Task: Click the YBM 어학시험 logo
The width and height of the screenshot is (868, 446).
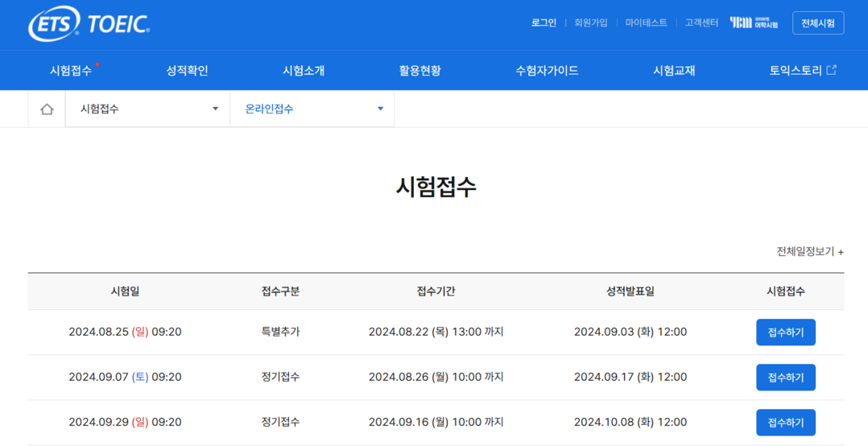Action: [754, 23]
